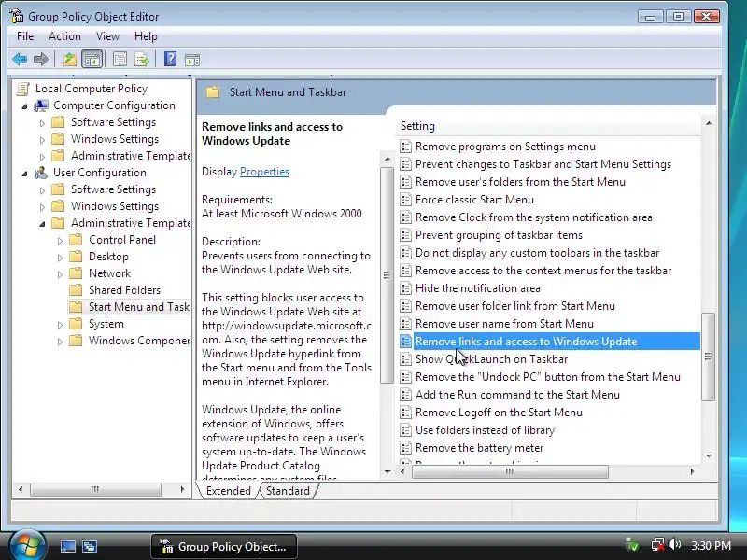This screenshot has height=560, width=747.
Task: Select 'Remove Clock from the system notification area'
Action: pos(533,217)
